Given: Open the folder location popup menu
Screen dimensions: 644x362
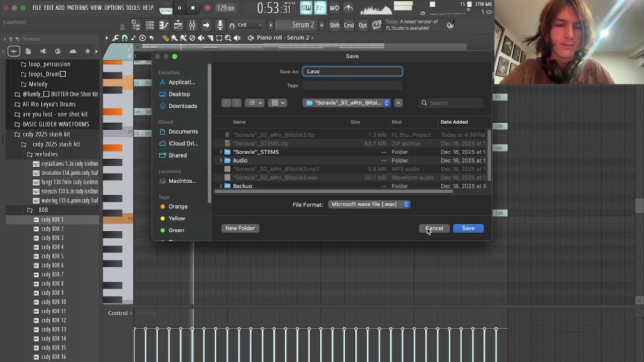Looking at the screenshot, I should point(347,103).
